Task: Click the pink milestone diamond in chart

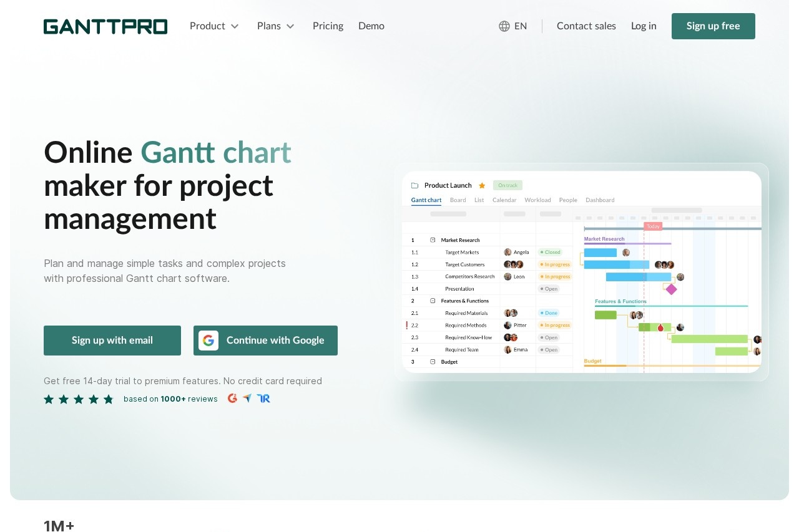Action: pos(671,289)
